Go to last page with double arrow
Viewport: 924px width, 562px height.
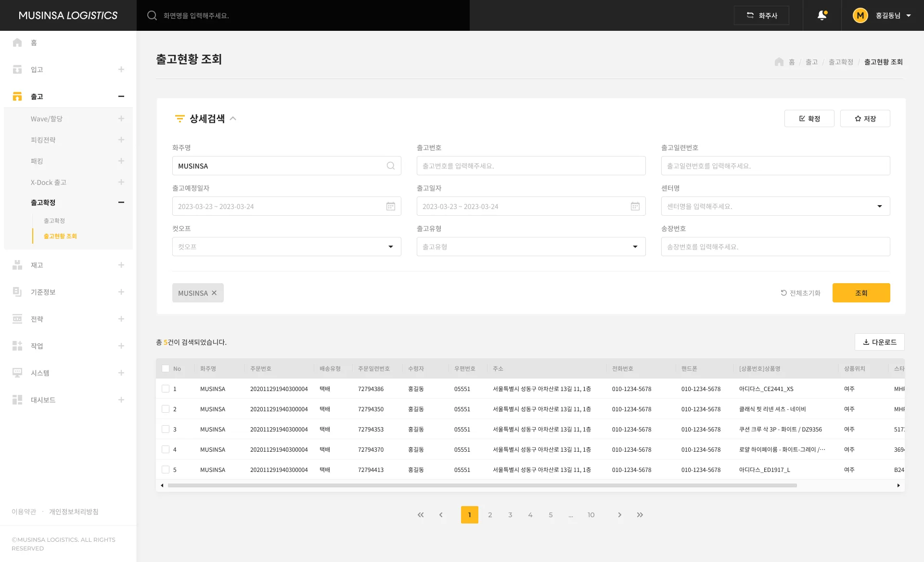coord(640,515)
